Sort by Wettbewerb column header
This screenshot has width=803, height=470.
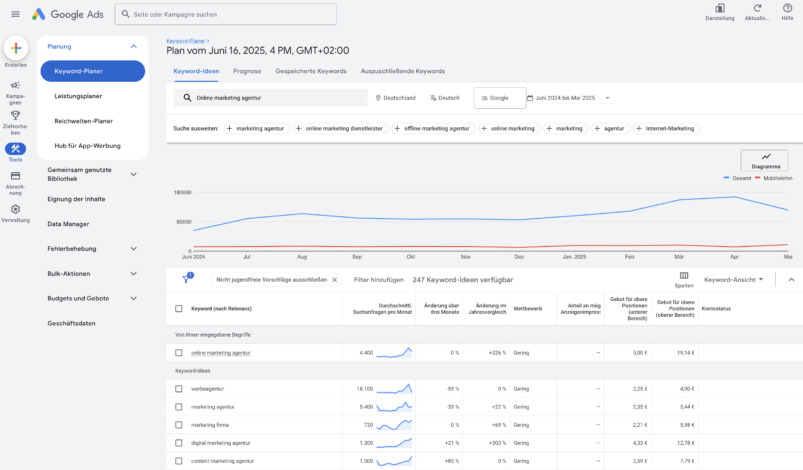point(527,309)
